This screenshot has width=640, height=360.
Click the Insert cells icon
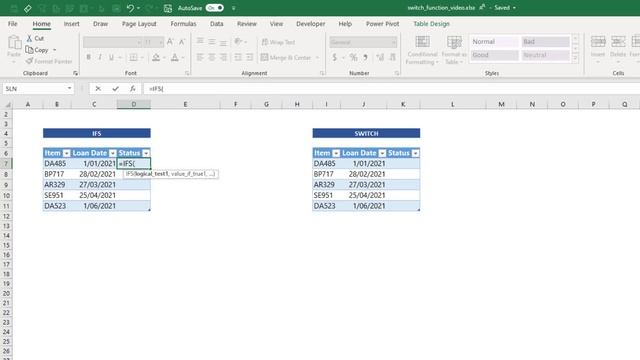pos(598,42)
